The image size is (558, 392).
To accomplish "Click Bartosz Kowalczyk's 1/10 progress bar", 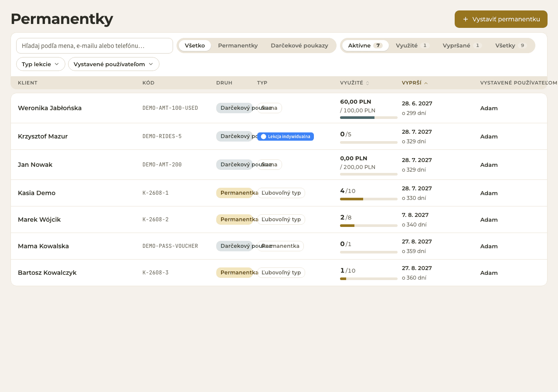I will pyautogui.click(x=369, y=279).
